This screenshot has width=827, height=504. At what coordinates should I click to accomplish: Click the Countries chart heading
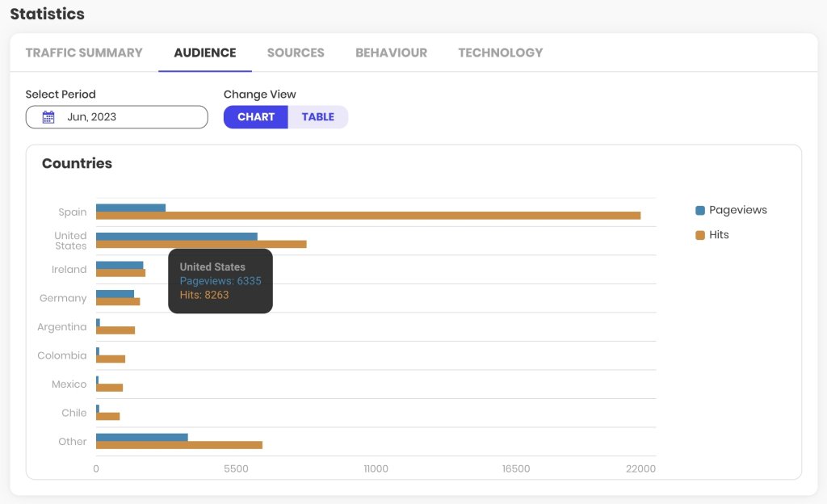77,163
